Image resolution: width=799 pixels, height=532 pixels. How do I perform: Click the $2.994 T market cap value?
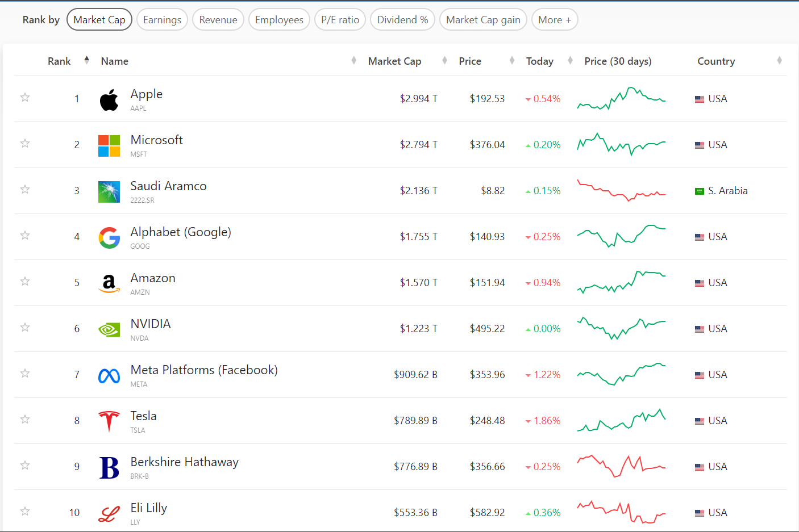click(x=419, y=99)
